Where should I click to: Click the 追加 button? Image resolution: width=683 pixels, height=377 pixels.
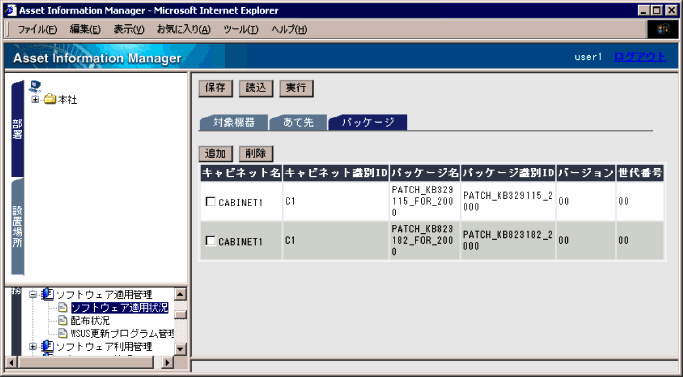(x=216, y=153)
